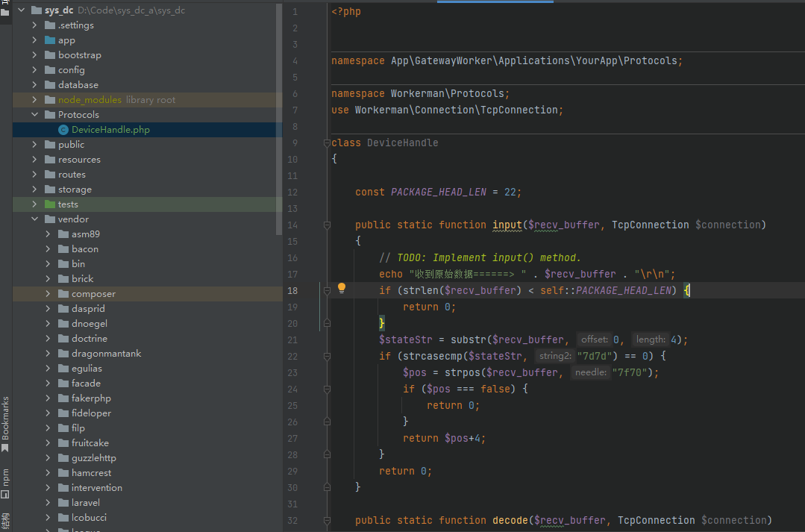Click the decode method name on line 32
The width and height of the screenshot is (805, 532).
point(510,520)
